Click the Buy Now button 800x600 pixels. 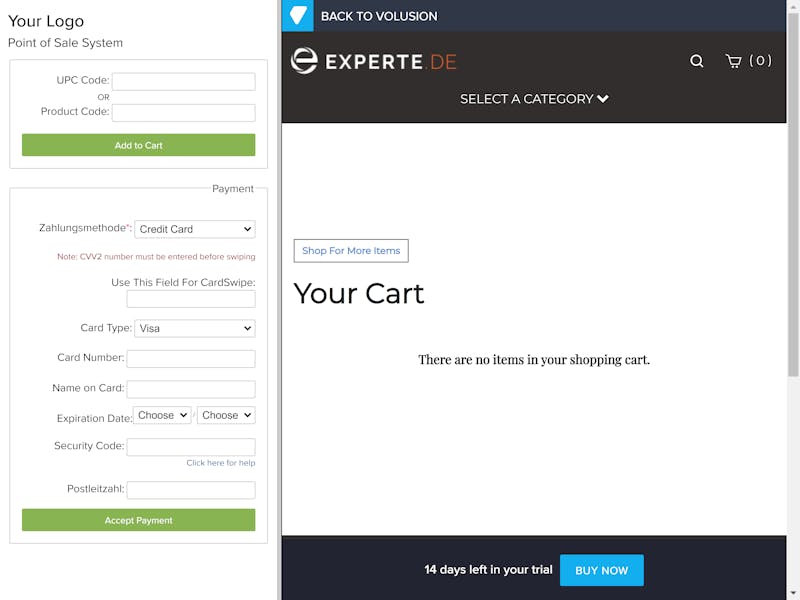[x=602, y=570]
